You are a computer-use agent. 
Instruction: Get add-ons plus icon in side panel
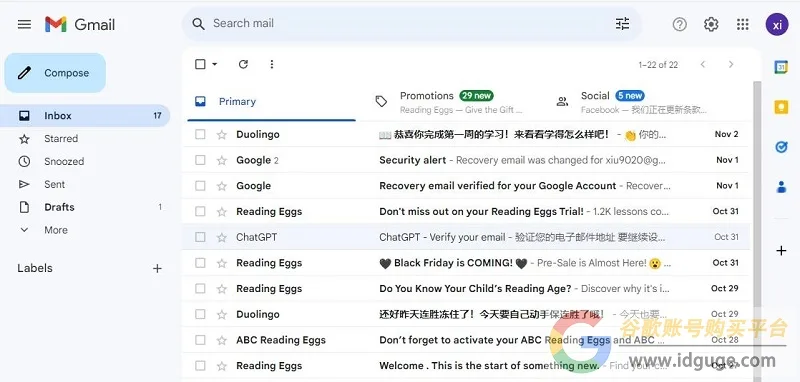[781, 250]
